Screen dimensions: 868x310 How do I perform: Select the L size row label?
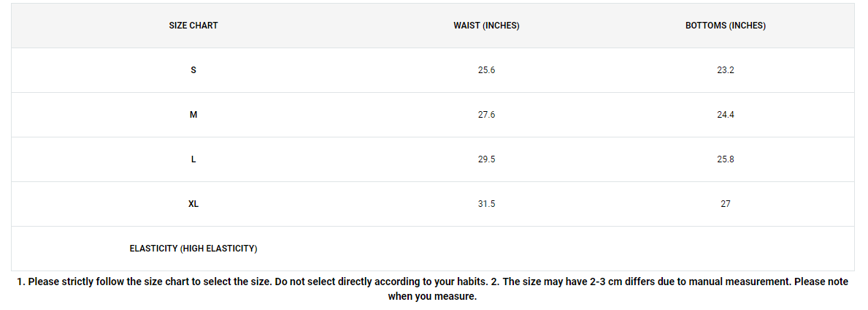(193, 159)
